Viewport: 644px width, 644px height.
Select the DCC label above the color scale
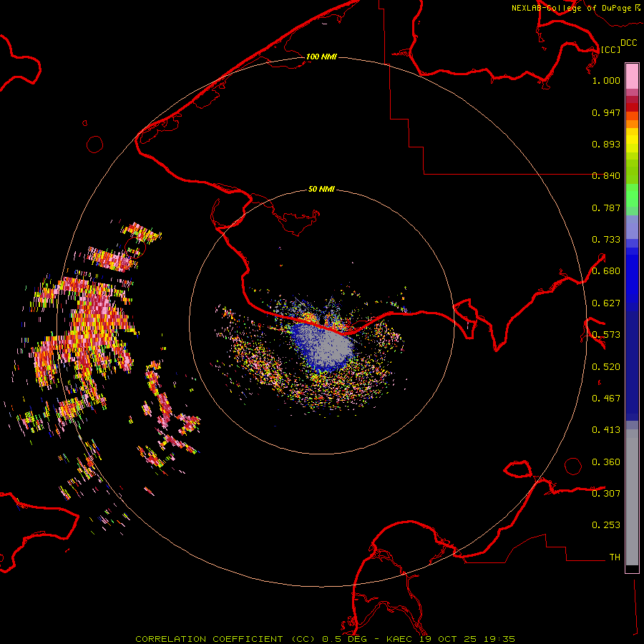pos(628,43)
